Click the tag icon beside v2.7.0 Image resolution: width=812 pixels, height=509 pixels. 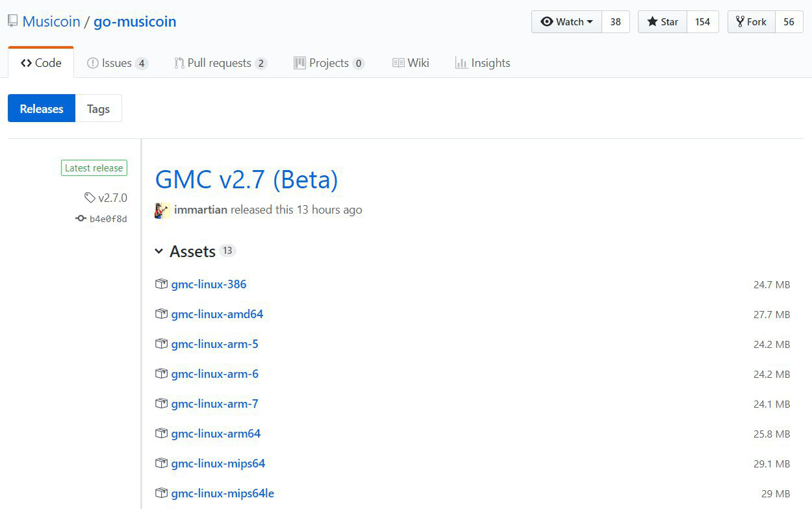pyautogui.click(x=90, y=197)
